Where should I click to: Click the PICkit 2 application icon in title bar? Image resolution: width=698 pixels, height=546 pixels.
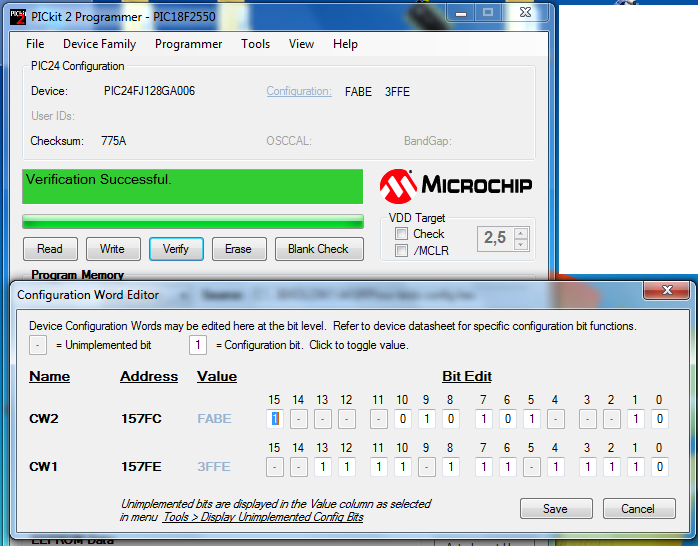point(18,16)
